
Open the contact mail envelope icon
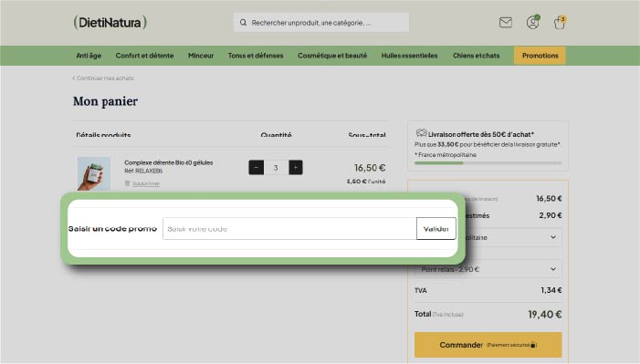point(505,23)
